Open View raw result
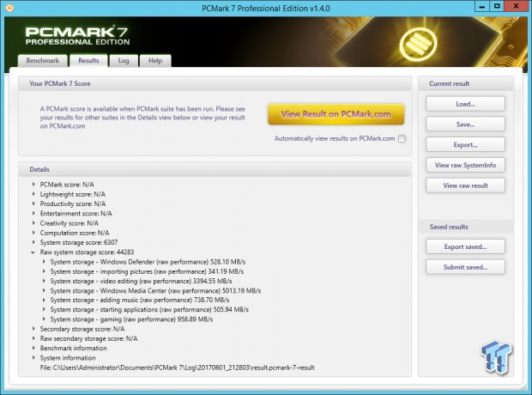 point(465,185)
